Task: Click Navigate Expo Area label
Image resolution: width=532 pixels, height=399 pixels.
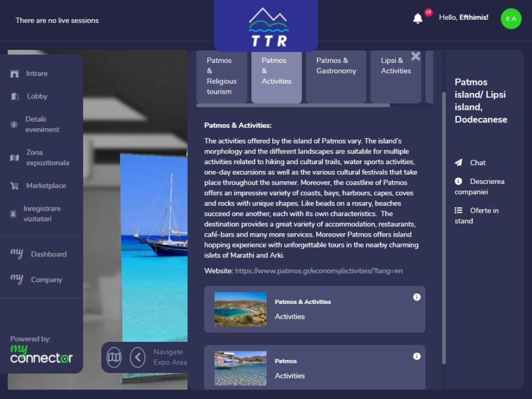Action: point(170,357)
